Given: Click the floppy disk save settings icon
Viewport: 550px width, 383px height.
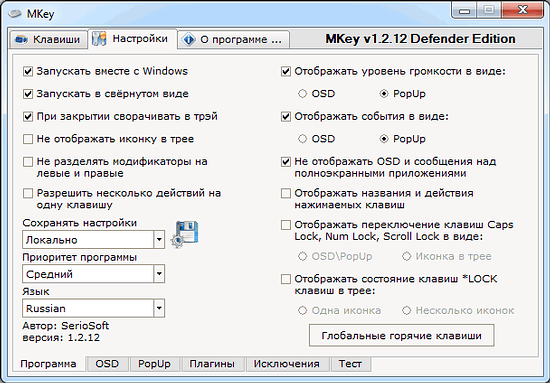Looking at the screenshot, I should (x=185, y=234).
